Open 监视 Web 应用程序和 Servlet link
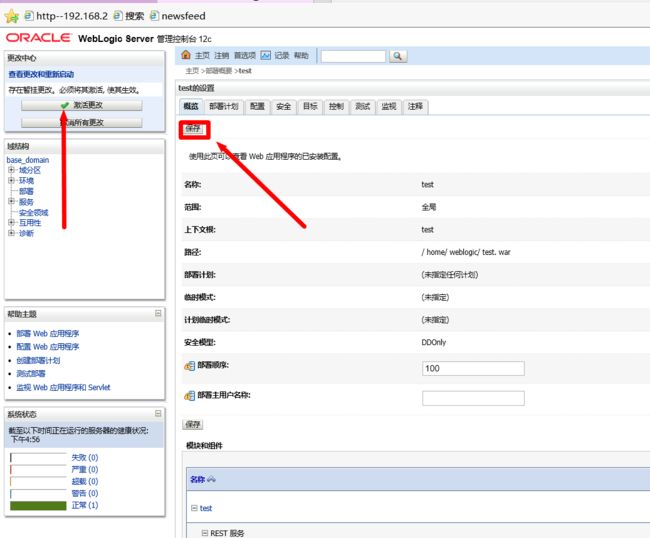Viewport: 650px width, 538px height. pyautogui.click(x=63, y=387)
